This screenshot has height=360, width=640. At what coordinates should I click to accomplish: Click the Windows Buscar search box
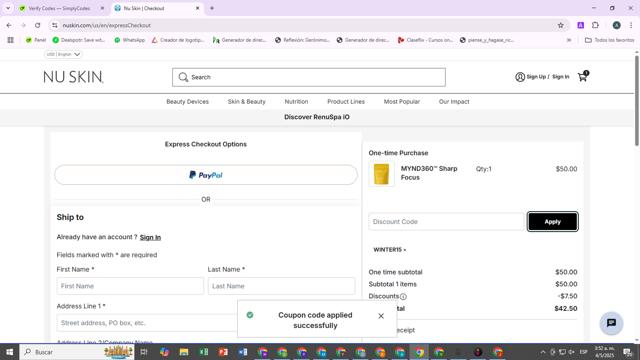(x=77, y=352)
